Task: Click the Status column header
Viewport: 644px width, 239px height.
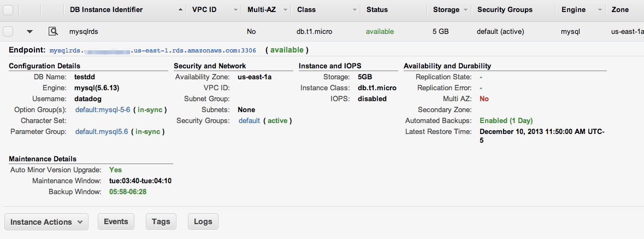Action: [x=377, y=10]
